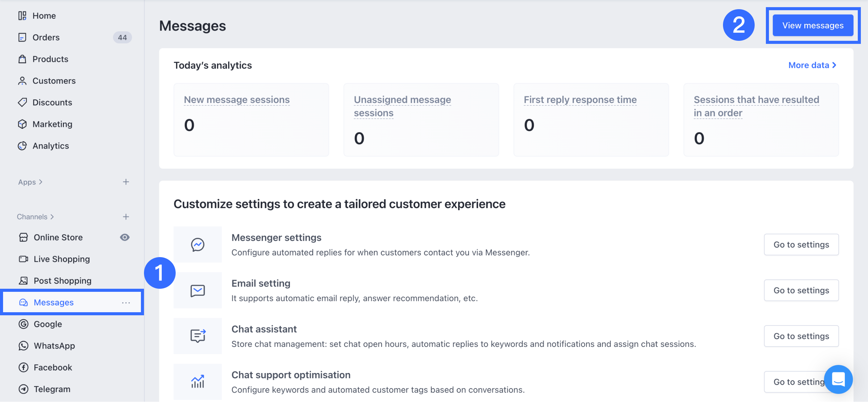Image resolution: width=868 pixels, height=402 pixels.
Task: Toggle Online Store eye preview icon
Action: pyautogui.click(x=125, y=237)
